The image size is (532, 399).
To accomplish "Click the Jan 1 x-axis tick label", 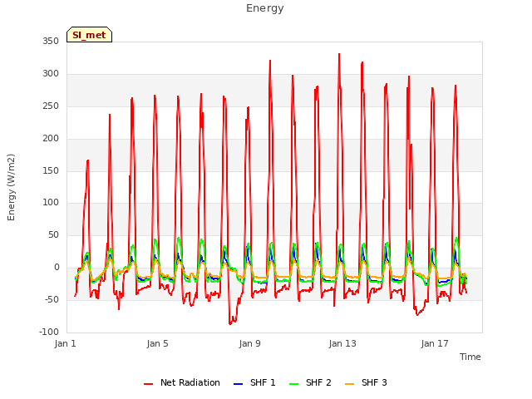I will click(65, 343).
